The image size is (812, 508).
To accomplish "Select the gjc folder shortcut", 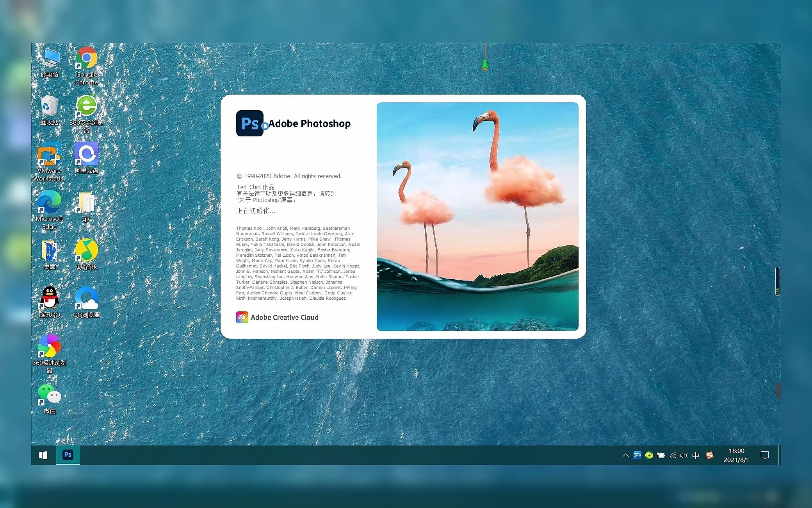I will 87,206.
